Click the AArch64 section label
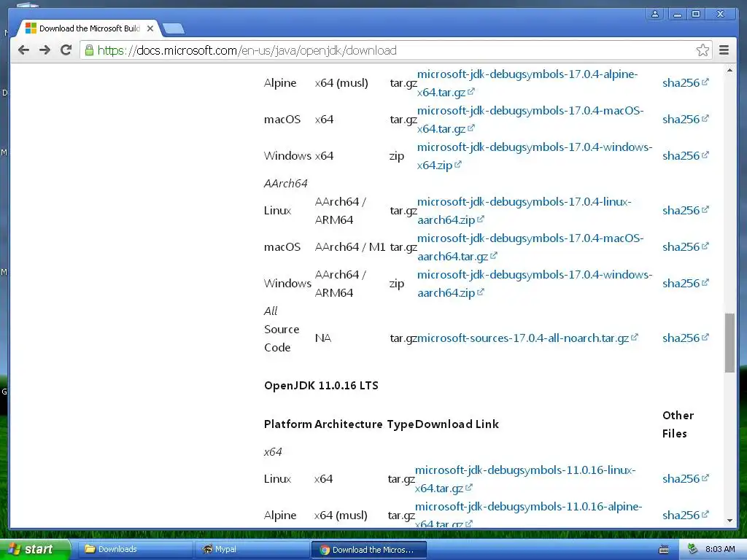 pos(286,183)
